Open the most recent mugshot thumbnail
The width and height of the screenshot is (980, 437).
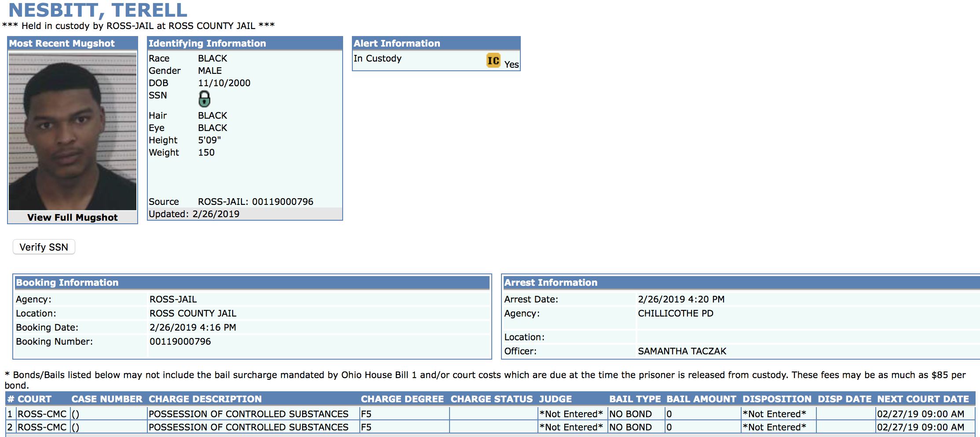pyautogui.click(x=73, y=131)
